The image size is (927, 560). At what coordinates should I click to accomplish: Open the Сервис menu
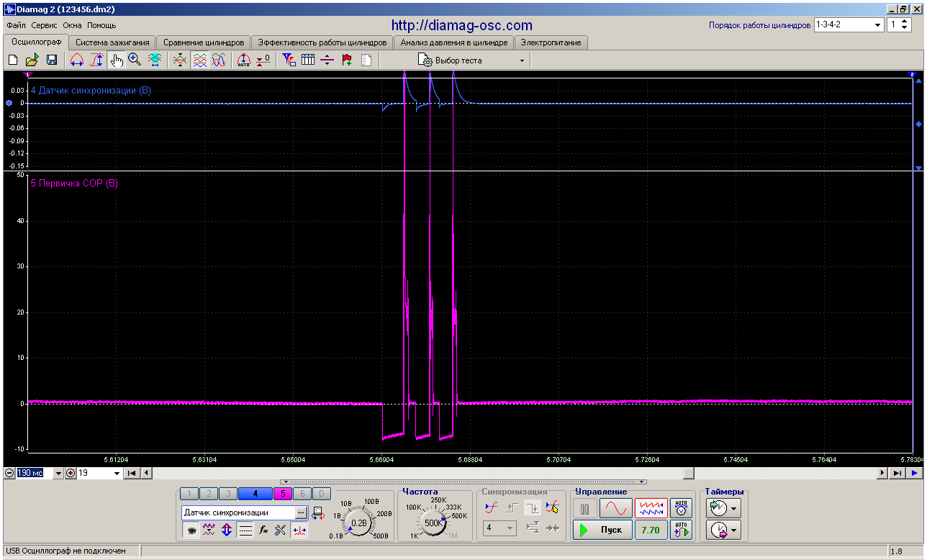(45, 25)
